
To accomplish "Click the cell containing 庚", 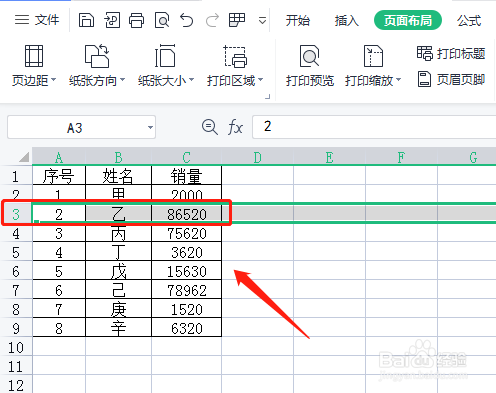I will tap(119, 309).
